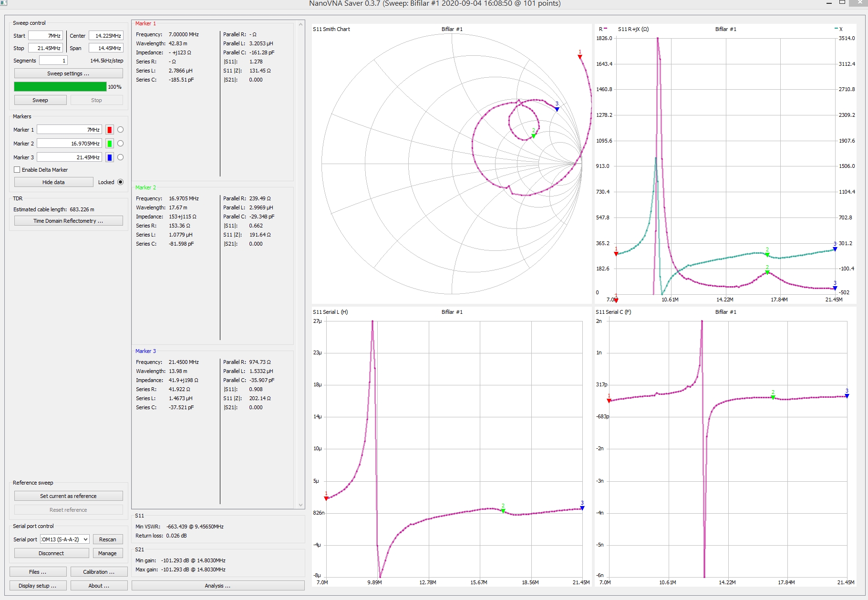Click the blue Marker 3 color swatch
This screenshot has height=600, width=868.
110,157
